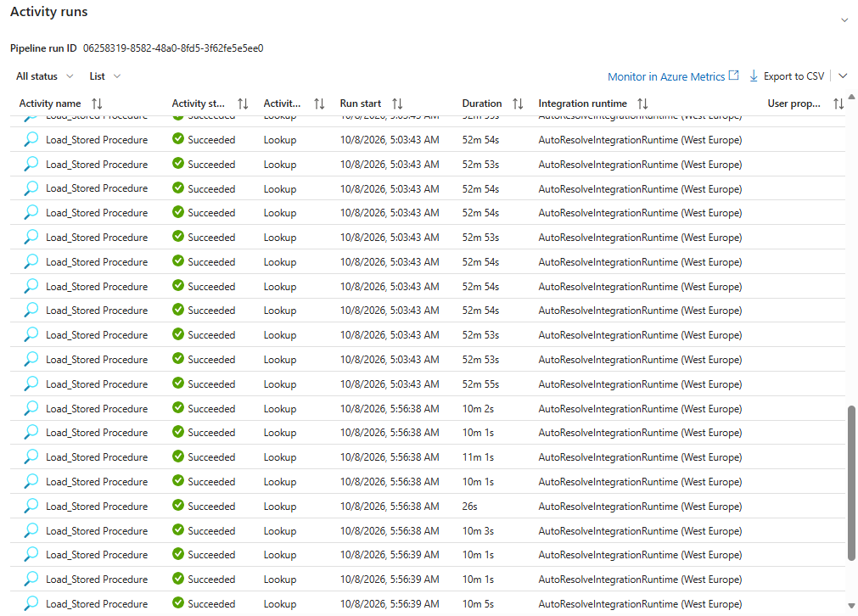Click the run start time in the 26s row
This screenshot has width=858, height=616.
(x=390, y=507)
